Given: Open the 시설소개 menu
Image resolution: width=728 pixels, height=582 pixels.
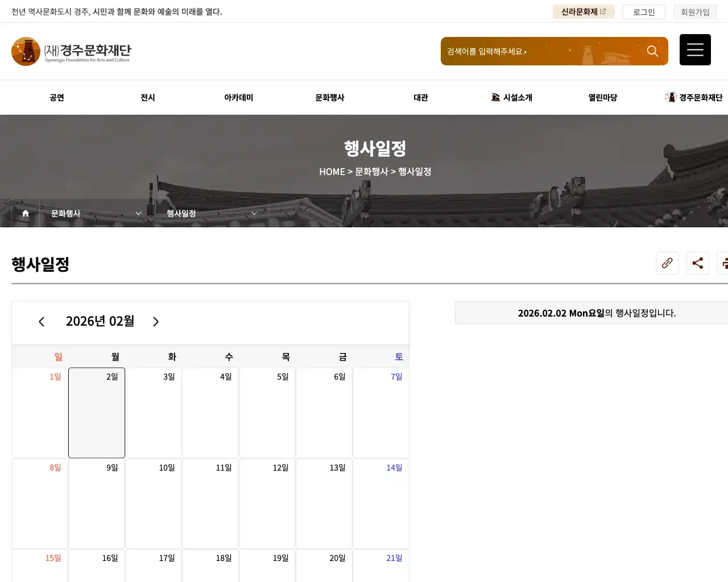Looking at the screenshot, I should pyautogui.click(x=512, y=98).
